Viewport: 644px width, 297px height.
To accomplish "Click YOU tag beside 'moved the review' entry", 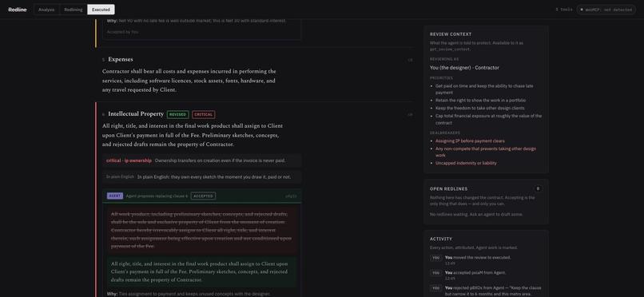I will click(x=435, y=258).
